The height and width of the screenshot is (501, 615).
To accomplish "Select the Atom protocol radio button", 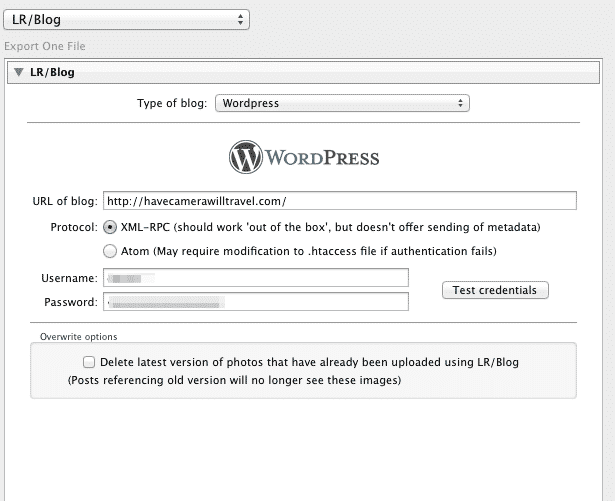I will point(110,251).
